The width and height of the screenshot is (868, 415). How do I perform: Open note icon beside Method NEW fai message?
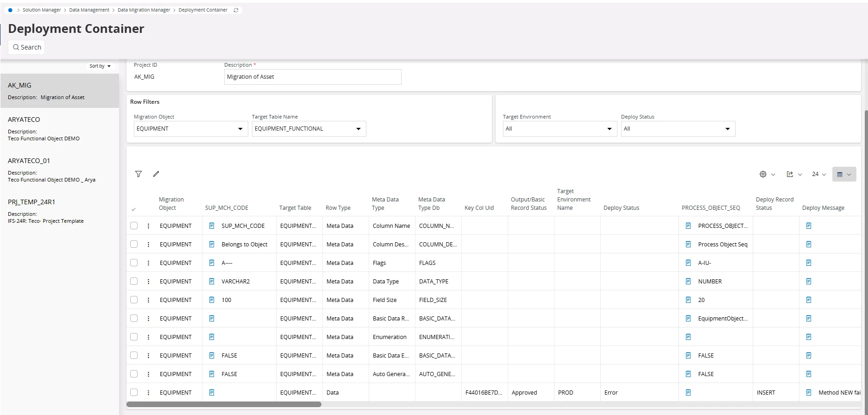point(809,392)
